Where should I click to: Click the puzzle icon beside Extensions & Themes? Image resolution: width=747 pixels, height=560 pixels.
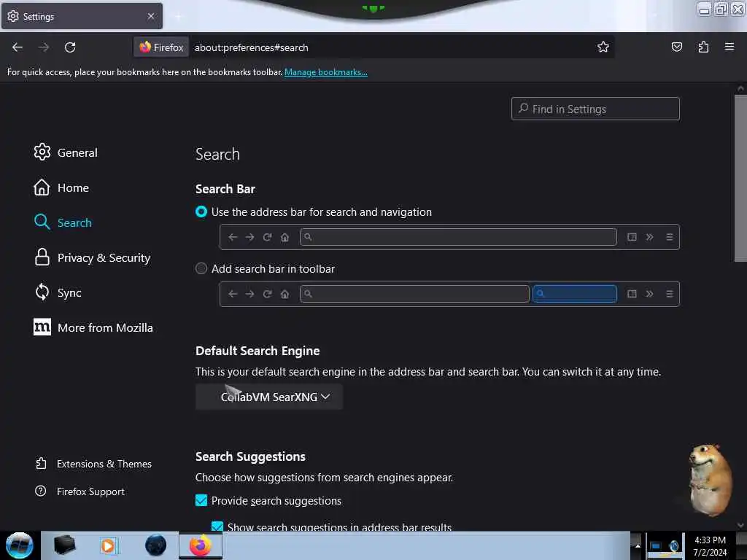point(41,463)
